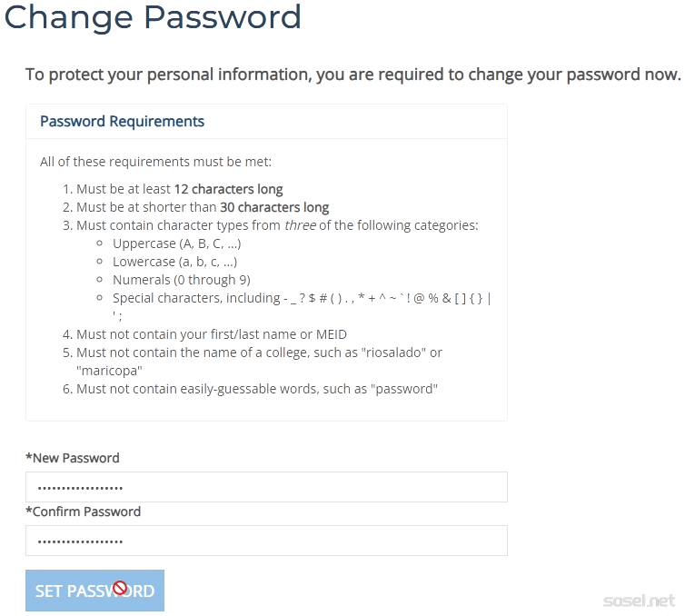Click "All of these requirements must be met" text
685x616 pixels.
(x=155, y=163)
